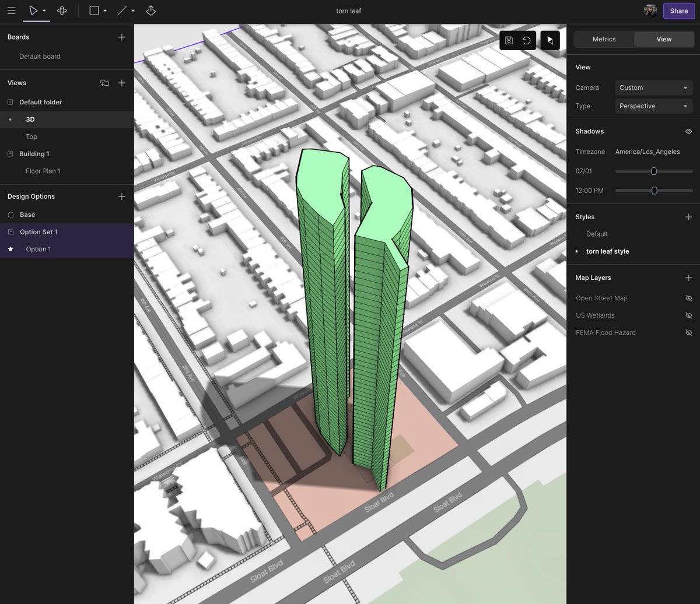Toggle shadows visibility eye
Viewport: 700px width, 604px height.
688,131
